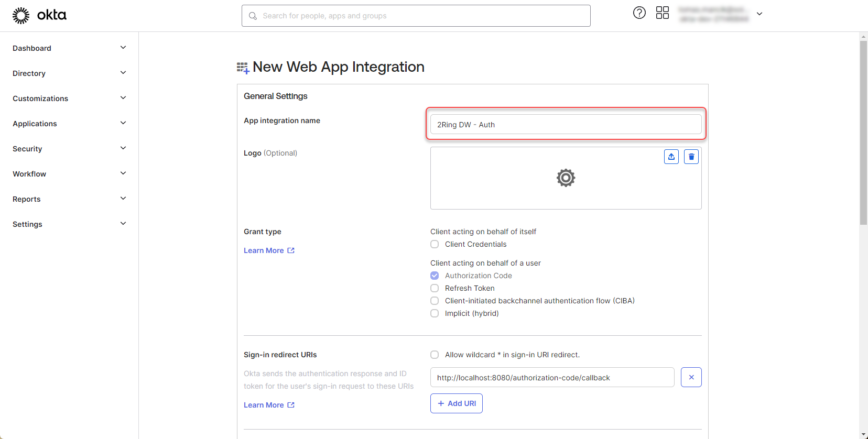
Task: Click the search magnifier icon
Action: [x=253, y=16]
